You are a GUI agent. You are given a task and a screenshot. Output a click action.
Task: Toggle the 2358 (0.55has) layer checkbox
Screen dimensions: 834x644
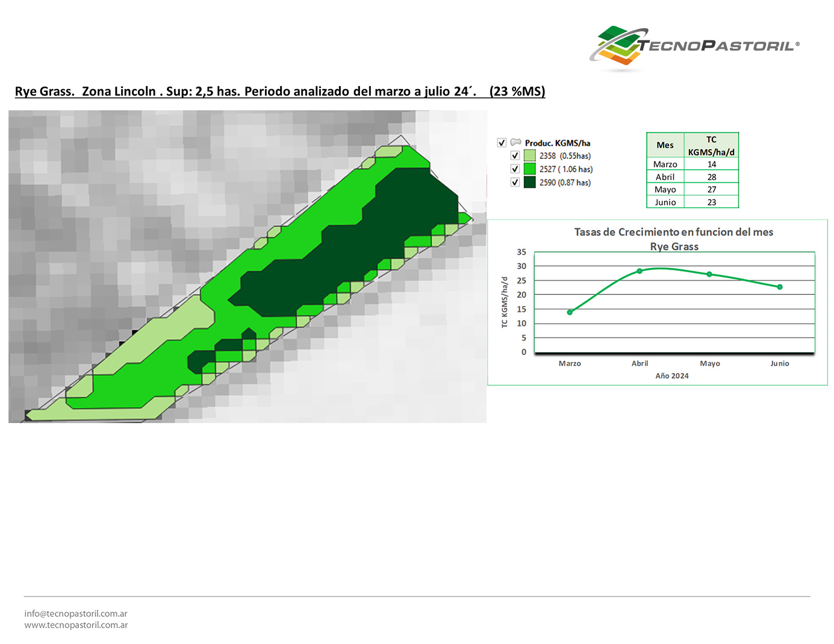pos(515,156)
